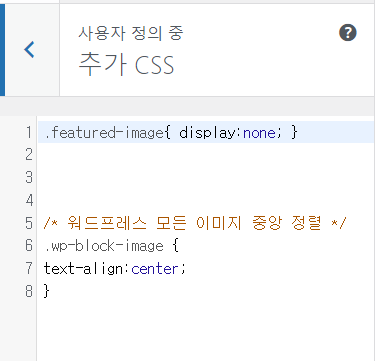
Task: Click the 사용자 정의 중 heading text
Action: (x=131, y=33)
